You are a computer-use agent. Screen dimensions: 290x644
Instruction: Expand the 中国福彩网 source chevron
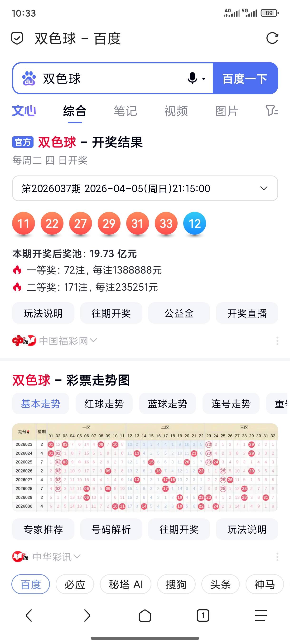coord(93,340)
